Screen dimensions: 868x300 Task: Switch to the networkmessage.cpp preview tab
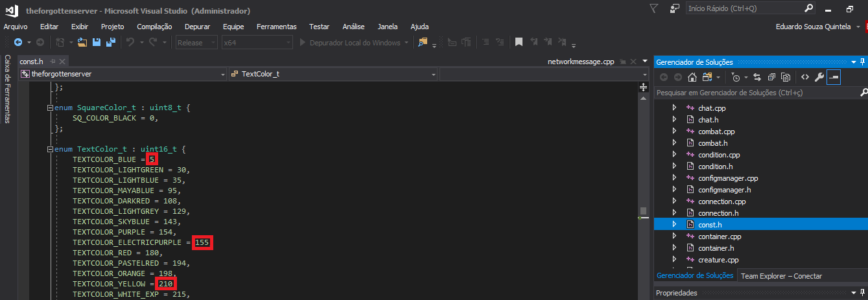(x=581, y=62)
